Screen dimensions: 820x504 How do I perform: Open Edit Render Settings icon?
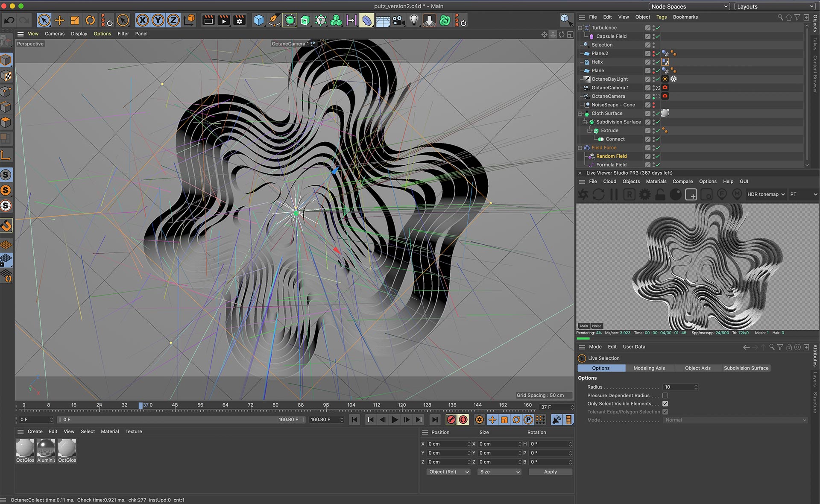pos(240,20)
